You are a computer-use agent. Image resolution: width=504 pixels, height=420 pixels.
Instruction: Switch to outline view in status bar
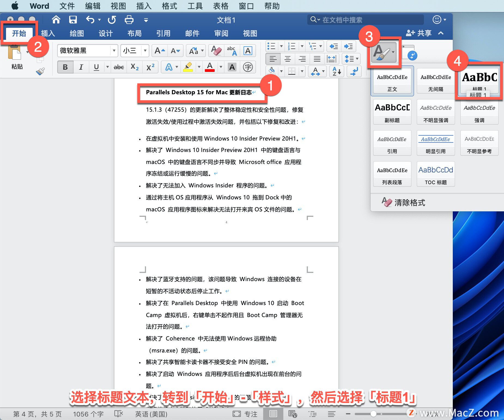coord(312,414)
